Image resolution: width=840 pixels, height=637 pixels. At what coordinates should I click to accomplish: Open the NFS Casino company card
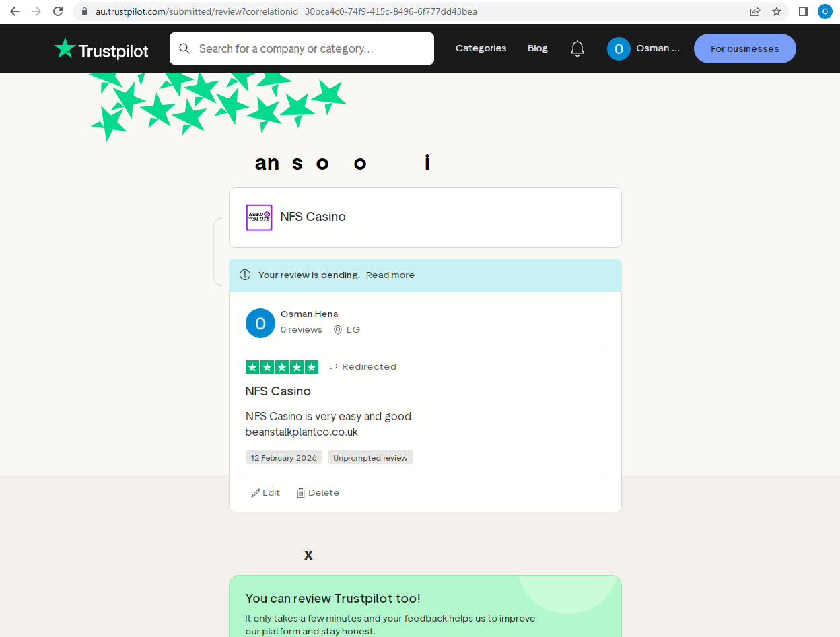point(425,217)
